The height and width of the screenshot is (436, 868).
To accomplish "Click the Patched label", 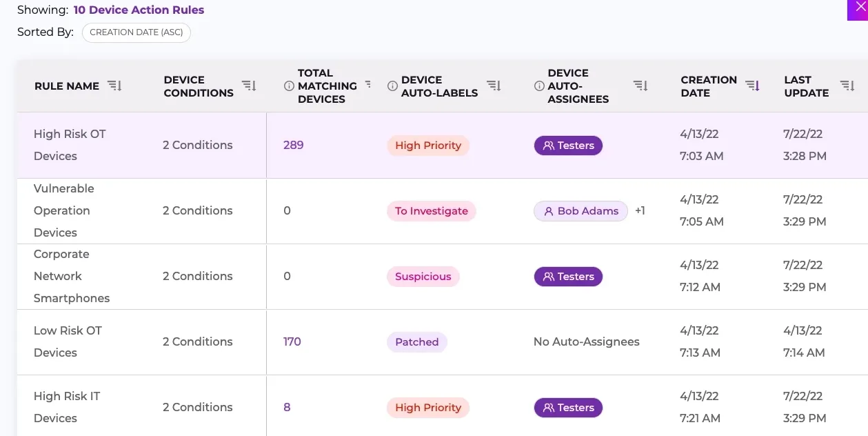I will [416, 342].
